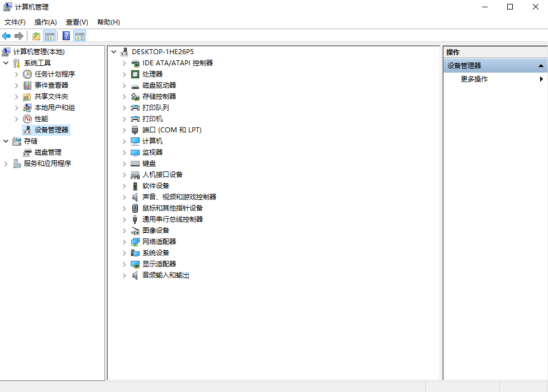Click the 鼠标和其他指针设备 mouse icon
The height and width of the screenshot is (392, 548).
(135, 208)
